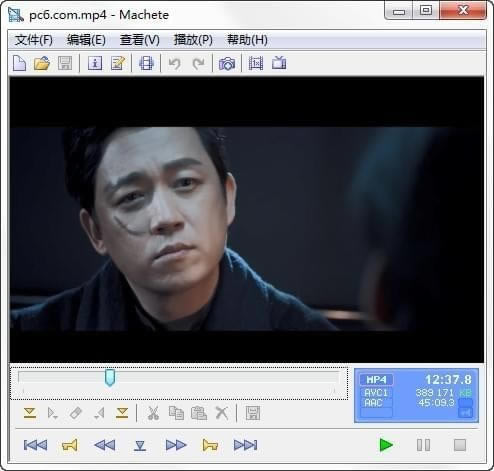Jump to the end of video

[x=246, y=445]
